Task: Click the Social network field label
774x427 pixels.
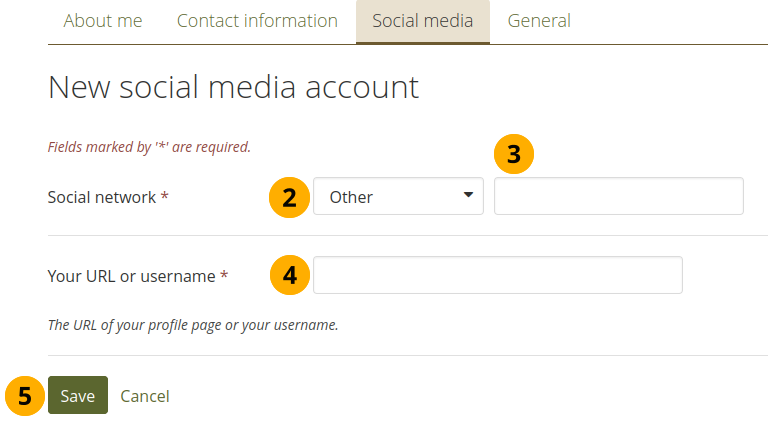Action: point(102,197)
